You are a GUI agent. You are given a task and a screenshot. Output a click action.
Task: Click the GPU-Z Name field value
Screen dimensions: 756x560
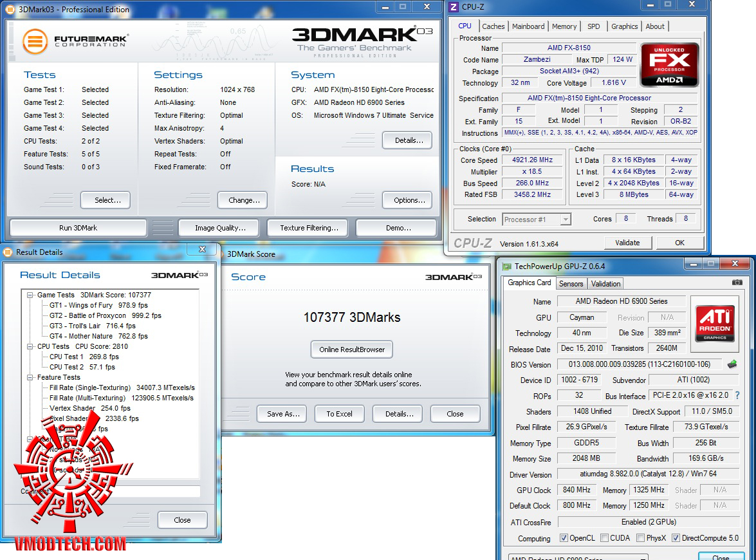tap(622, 301)
